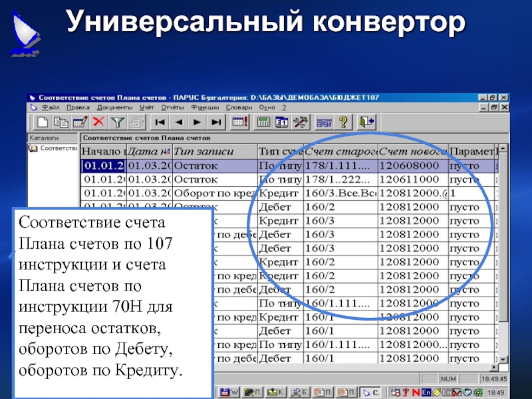532x399 pixels.
Task: Click the blue En language indicator
Action: 426,392
